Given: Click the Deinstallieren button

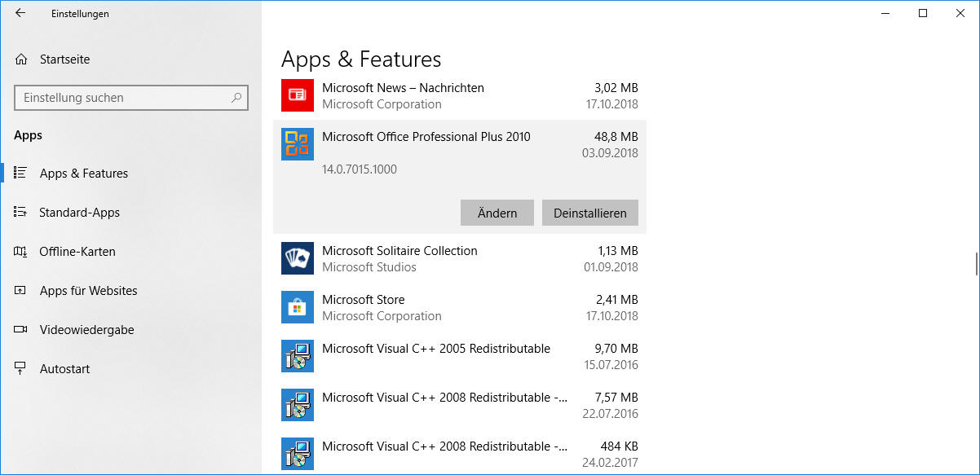Looking at the screenshot, I should 590,213.
